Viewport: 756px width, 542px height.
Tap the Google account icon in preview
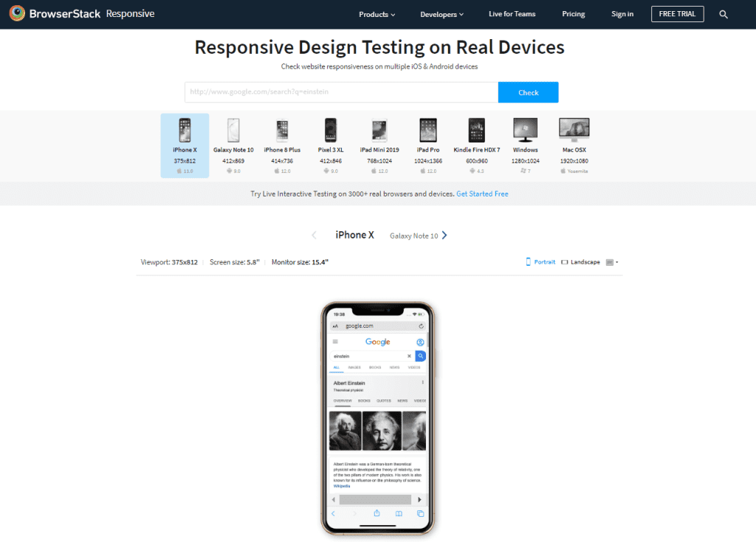click(420, 343)
